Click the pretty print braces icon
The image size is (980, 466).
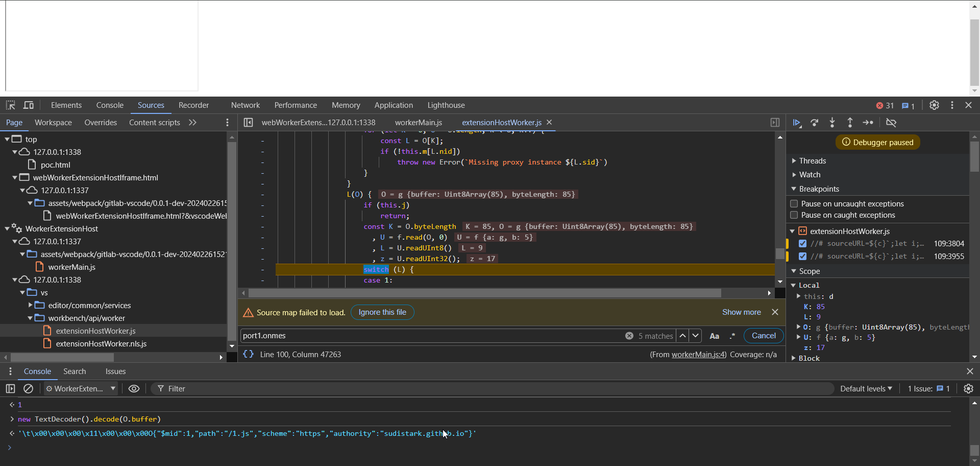(248, 354)
